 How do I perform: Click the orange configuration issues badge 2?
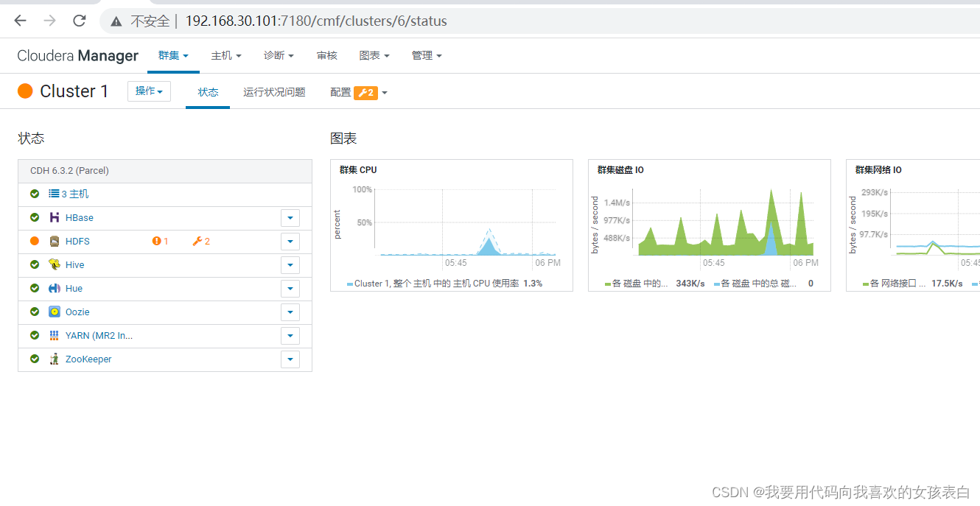[365, 93]
